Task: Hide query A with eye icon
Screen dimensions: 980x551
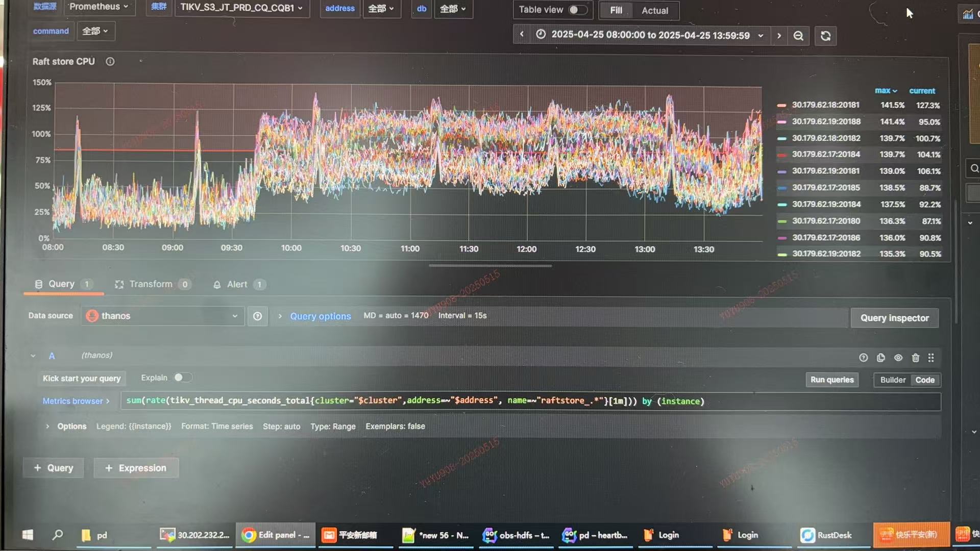Action: pos(898,358)
